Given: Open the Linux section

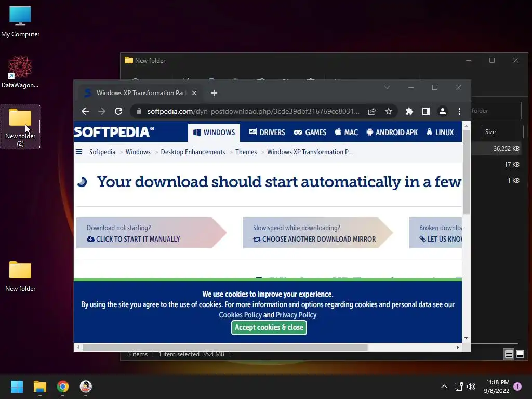Looking at the screenshot, I should (440, 132).
